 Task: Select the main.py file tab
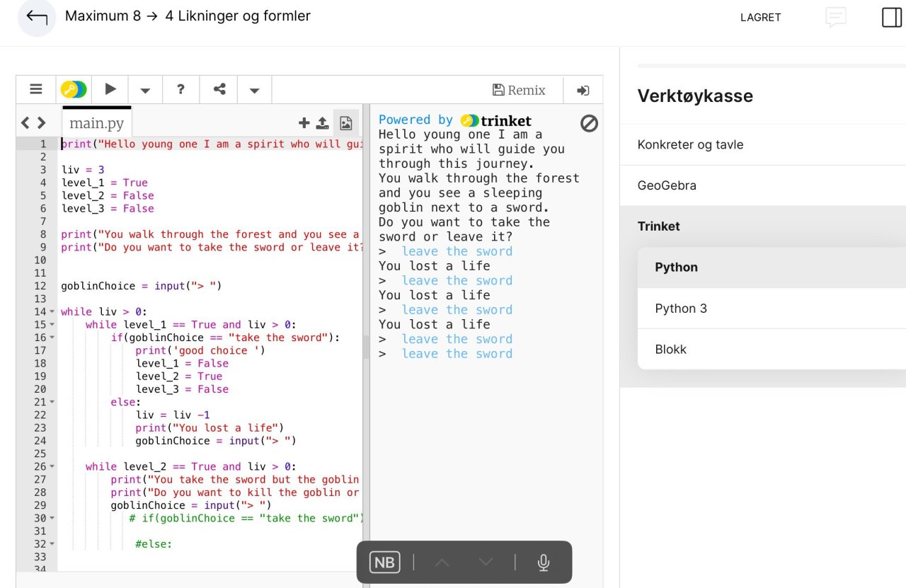tap(96, 123)
